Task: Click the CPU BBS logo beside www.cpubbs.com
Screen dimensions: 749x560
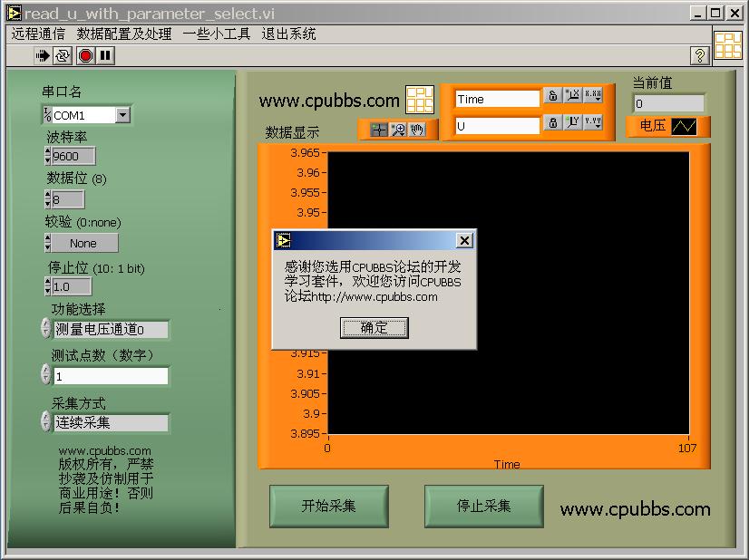Action: click(x=420, y=100)
